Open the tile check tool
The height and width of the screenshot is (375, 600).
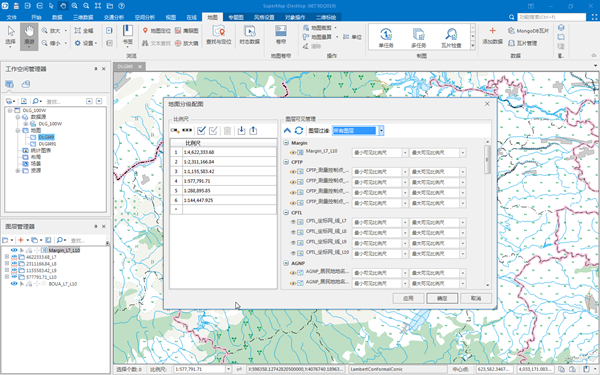pos(451,38)
